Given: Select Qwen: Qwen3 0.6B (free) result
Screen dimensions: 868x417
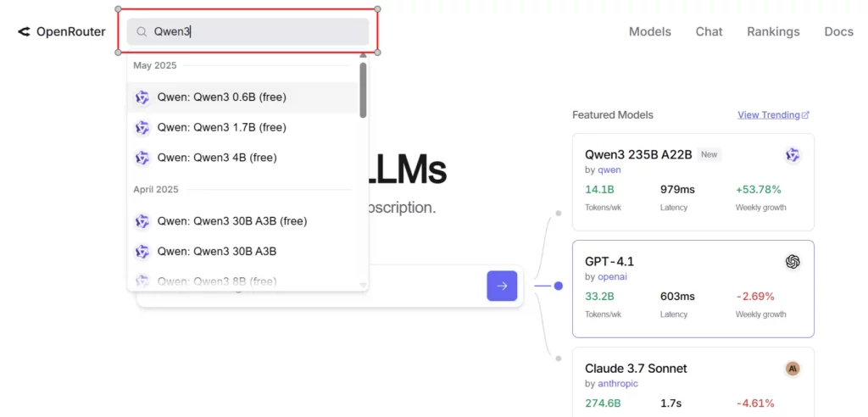Looking at the screenshot, I should pyautogui.click(x=243, y=97).
